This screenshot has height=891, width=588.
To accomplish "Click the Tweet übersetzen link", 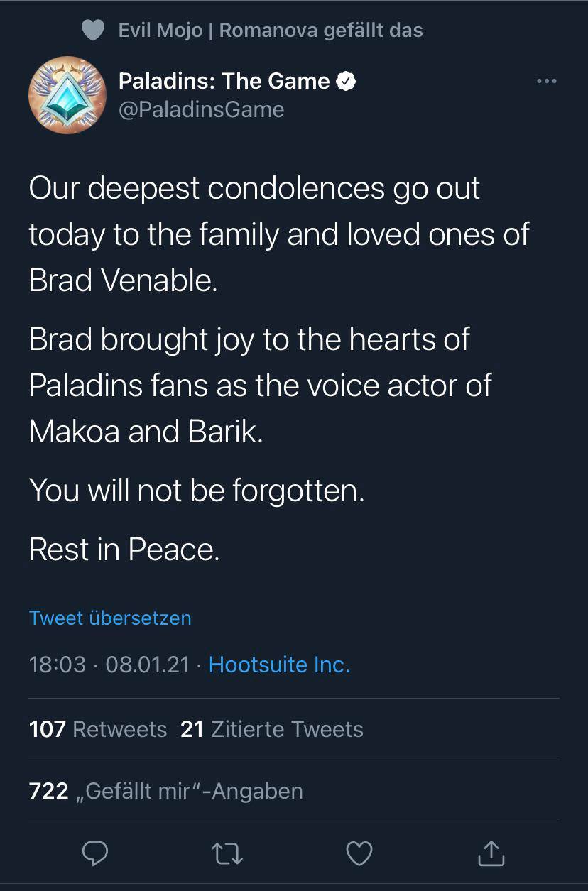I will pyautogui.click(x=110, y=618).
